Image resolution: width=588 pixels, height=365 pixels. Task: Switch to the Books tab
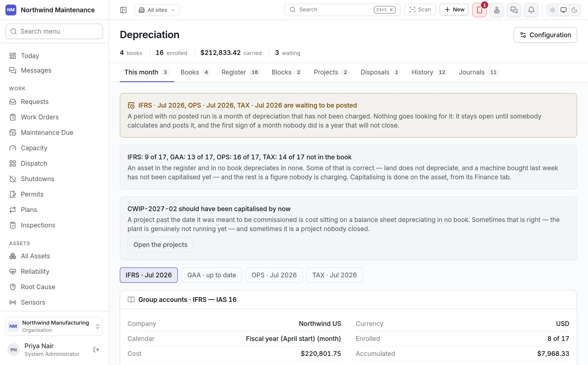pos(195,72)
